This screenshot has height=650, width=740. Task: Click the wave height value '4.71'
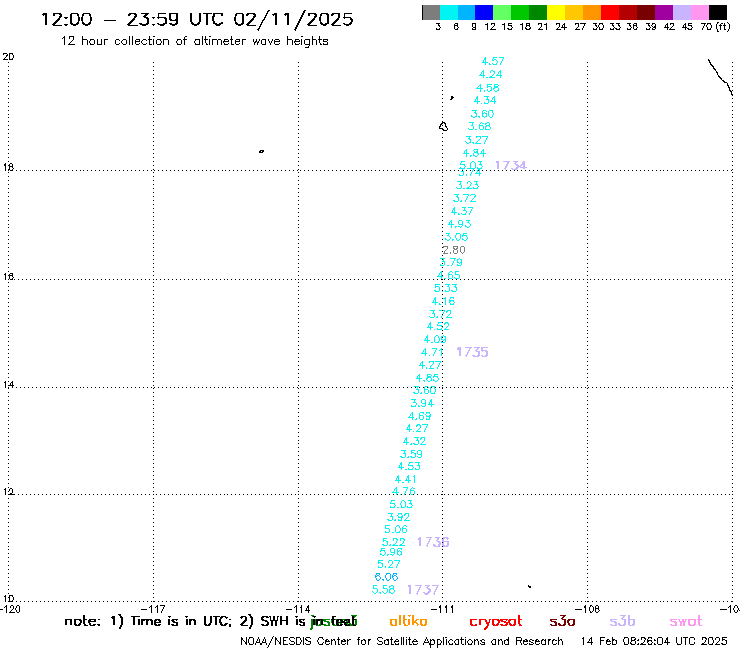pos(432,353)
